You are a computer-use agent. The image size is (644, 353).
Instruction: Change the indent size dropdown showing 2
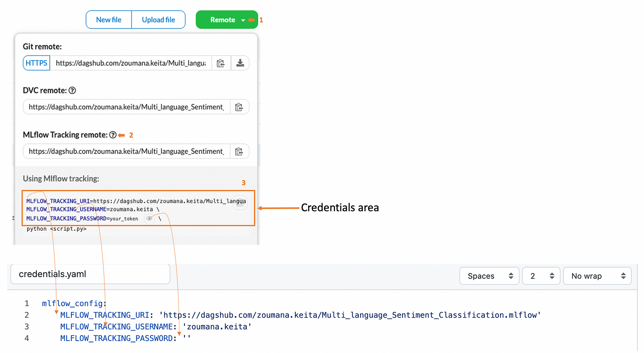(x=541, y=276)
